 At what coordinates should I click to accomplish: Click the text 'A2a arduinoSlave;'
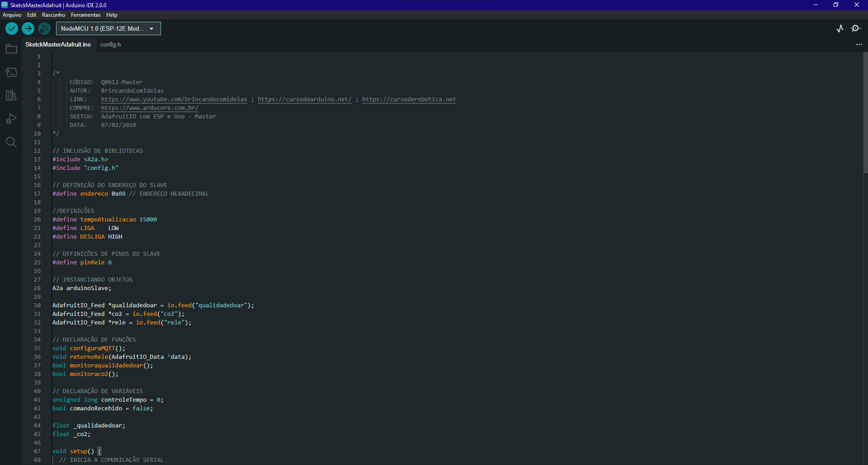point(82,288)
